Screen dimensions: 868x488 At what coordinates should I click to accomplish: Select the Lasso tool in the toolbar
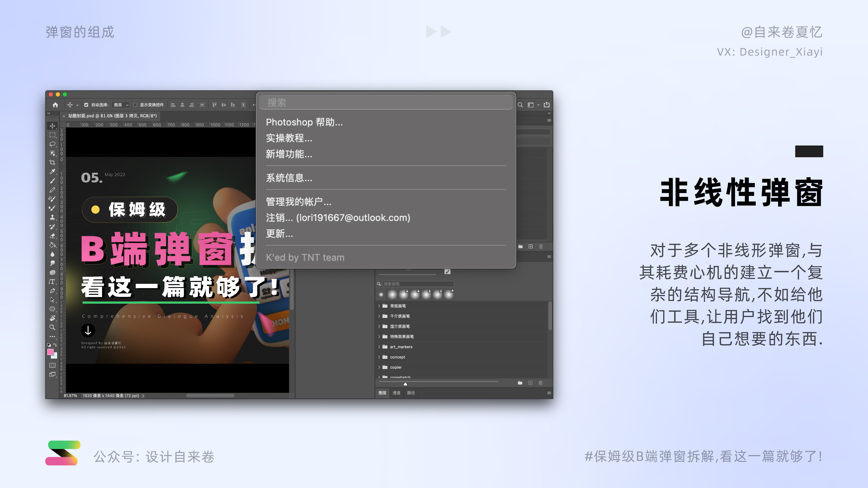click(52, 145)
